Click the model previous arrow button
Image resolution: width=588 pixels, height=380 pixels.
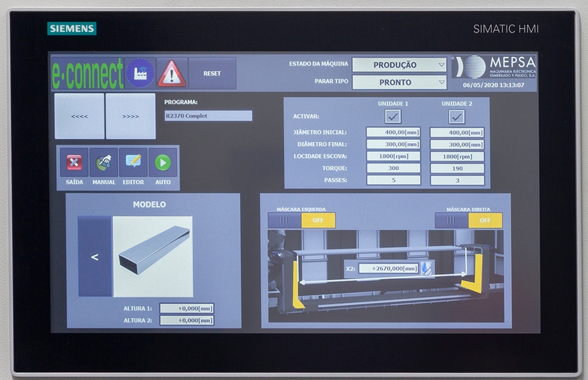point(94,256)
